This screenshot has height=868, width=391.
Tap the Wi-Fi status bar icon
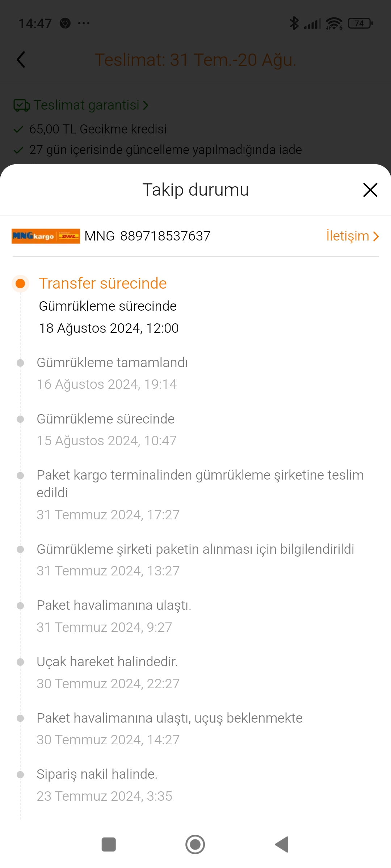tap(334, 24)
